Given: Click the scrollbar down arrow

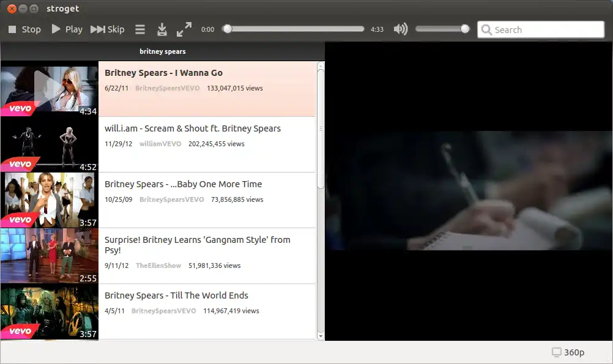Looking at the screenshot, I should [x=321, y=336].
